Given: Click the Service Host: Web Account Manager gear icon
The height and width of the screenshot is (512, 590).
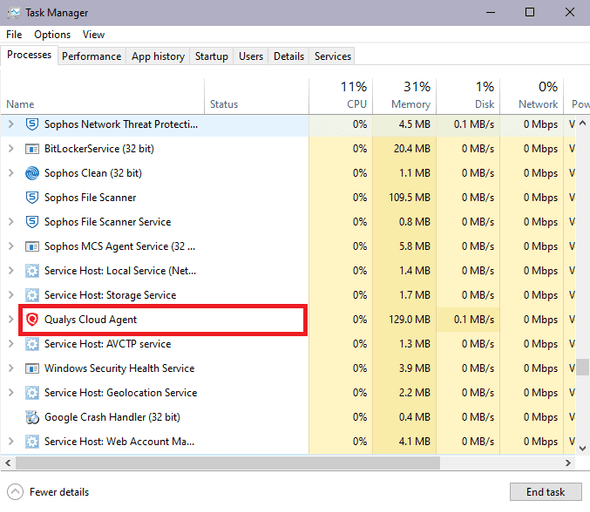Looking at the screenshot, I should click(32, 442).
